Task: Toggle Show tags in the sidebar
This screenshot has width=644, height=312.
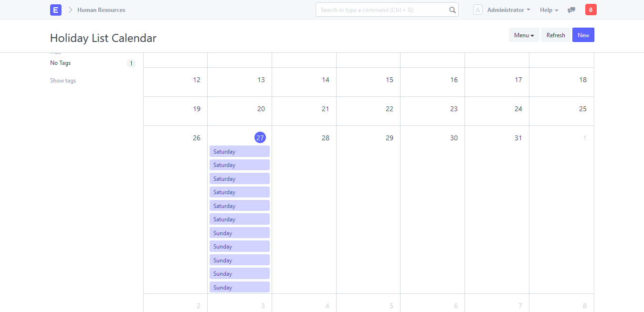Action: click(63, 80)
